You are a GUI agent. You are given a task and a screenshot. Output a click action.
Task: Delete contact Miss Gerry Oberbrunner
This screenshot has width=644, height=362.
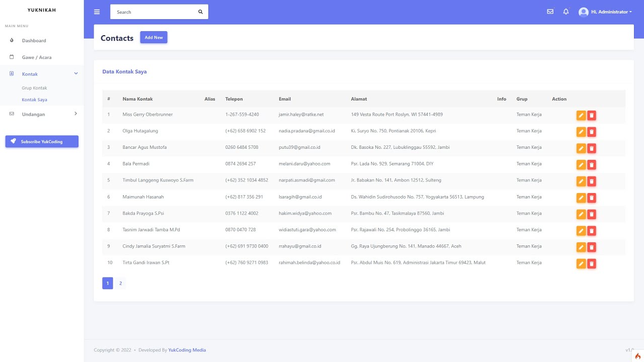tap(592, 116)
